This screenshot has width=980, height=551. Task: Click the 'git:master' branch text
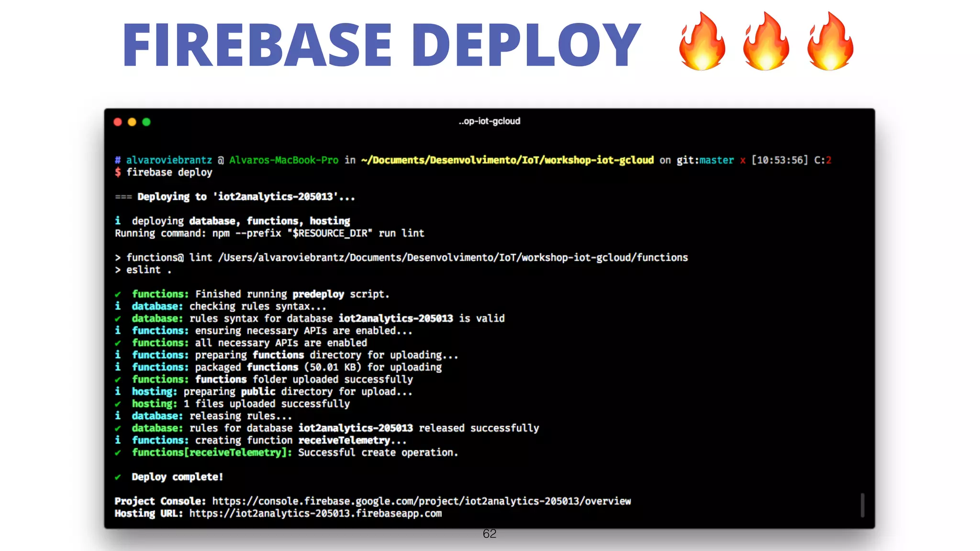click(705, 160)
